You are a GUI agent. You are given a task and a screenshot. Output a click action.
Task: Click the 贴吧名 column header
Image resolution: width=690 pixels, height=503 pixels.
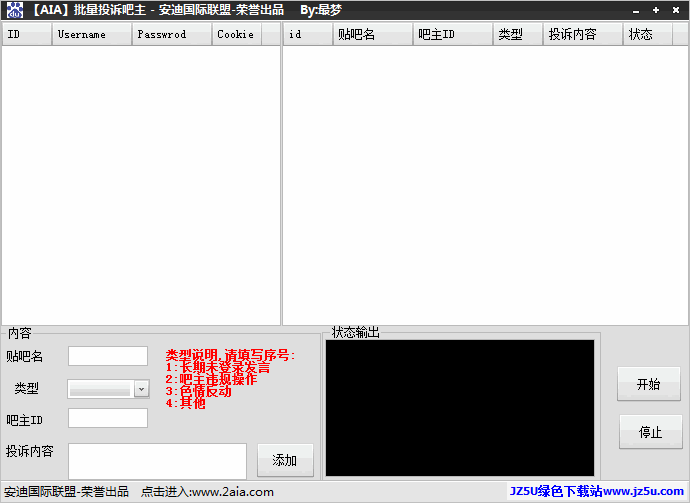coord(373,34)
